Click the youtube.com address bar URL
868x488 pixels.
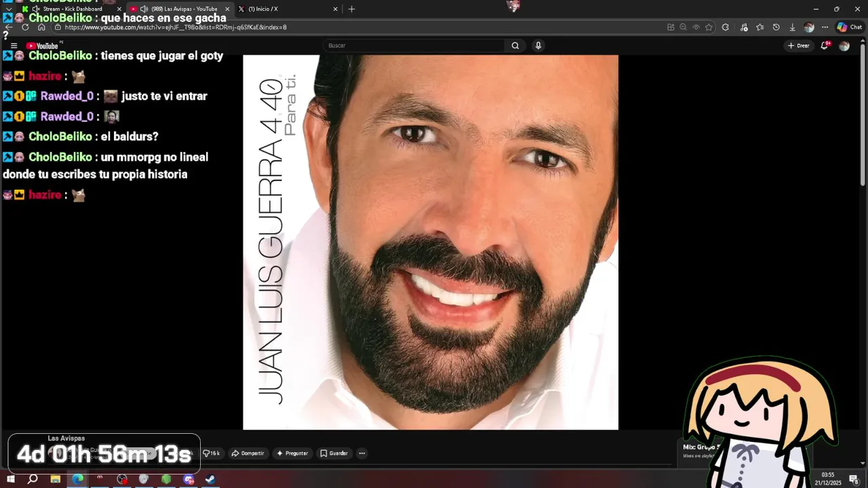click(x=176, y=27)
